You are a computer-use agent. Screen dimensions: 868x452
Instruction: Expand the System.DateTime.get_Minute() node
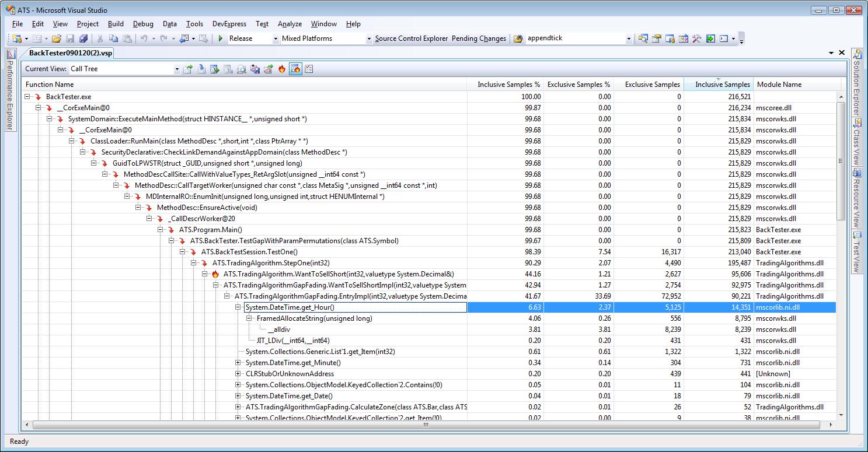pos(238,363)
